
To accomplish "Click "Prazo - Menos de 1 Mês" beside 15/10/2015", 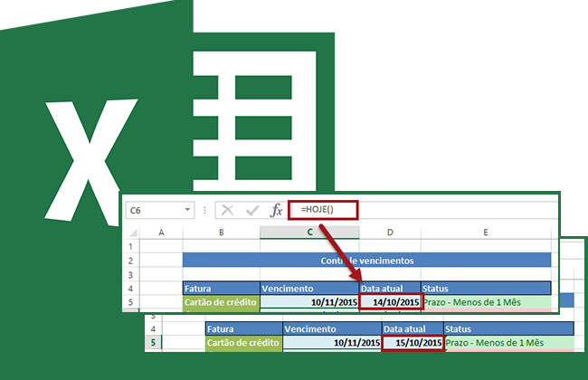I will [x=509, y=343].
